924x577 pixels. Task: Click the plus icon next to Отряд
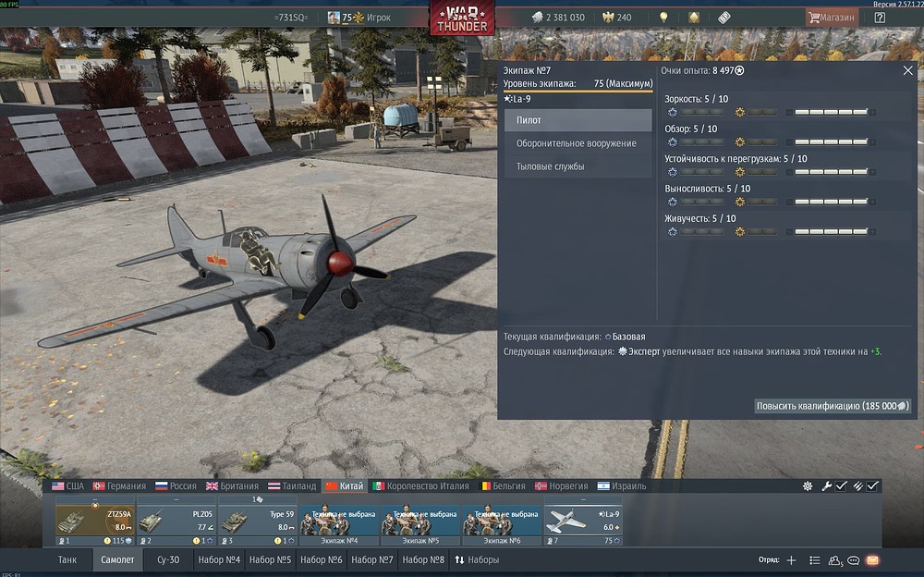792,559
